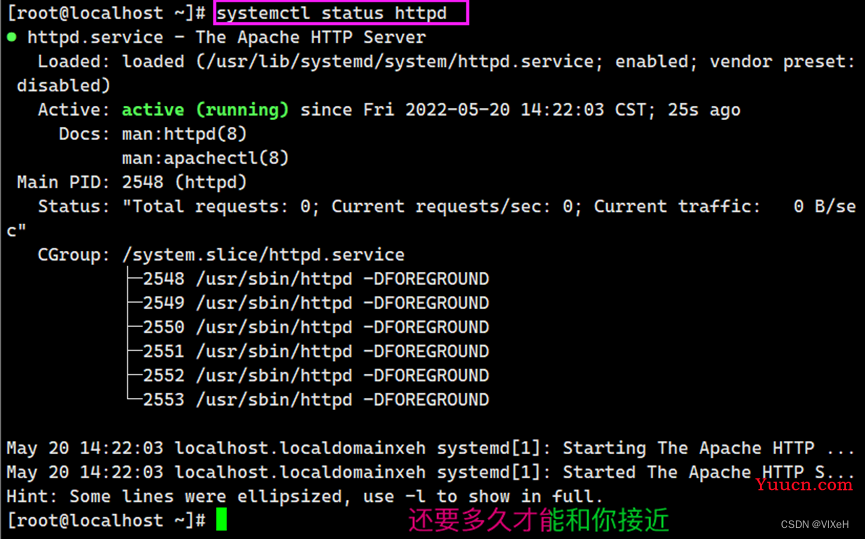865x539 pixels.
Task: Click the Starting The Apache HTTP log line
Action: click(x=430, y=448)
